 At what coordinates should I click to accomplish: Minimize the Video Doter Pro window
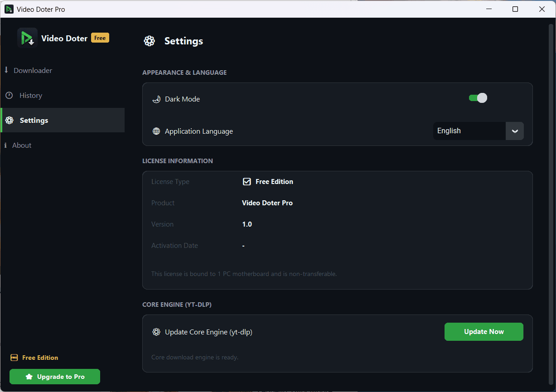pyautogui.click(x=488, y=9)
